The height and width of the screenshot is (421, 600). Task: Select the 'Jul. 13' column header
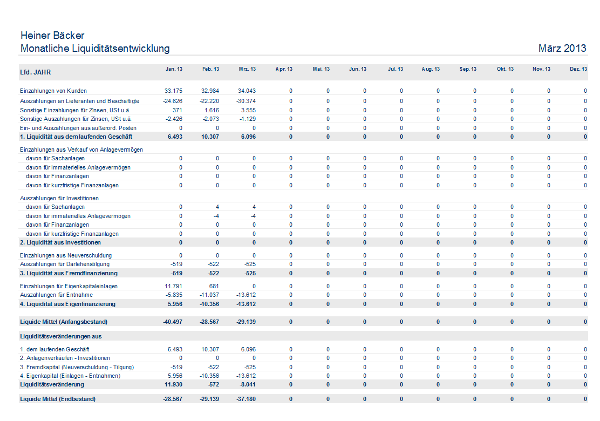396,69
